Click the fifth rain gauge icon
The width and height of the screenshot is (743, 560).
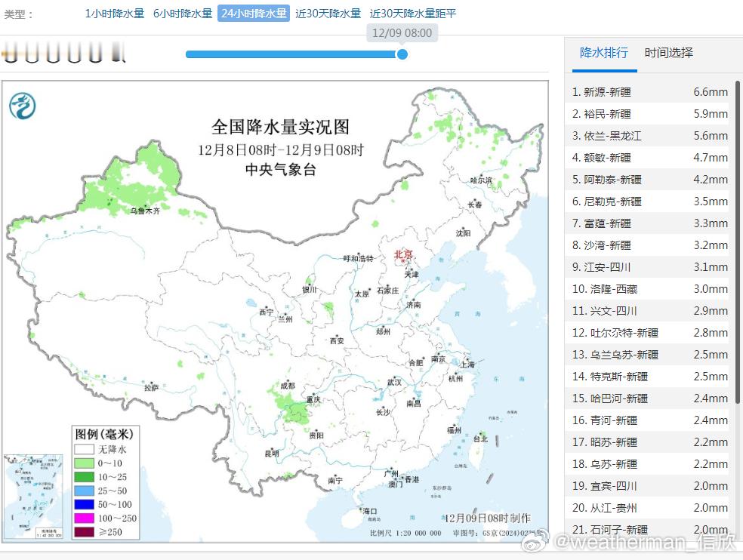coord(94,54)
